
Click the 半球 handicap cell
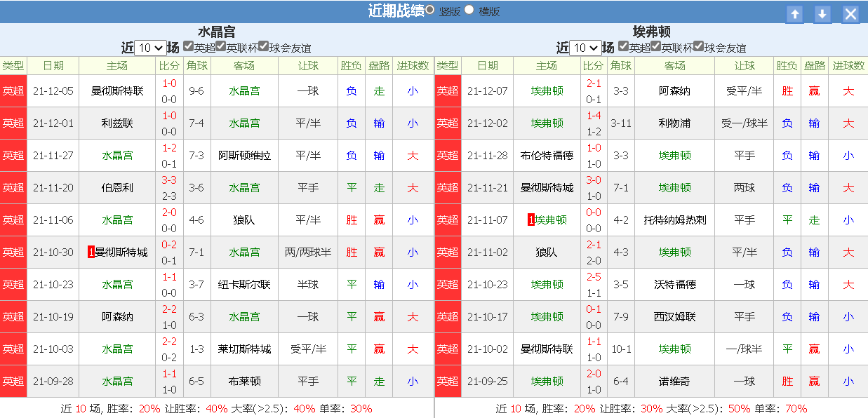308,284
